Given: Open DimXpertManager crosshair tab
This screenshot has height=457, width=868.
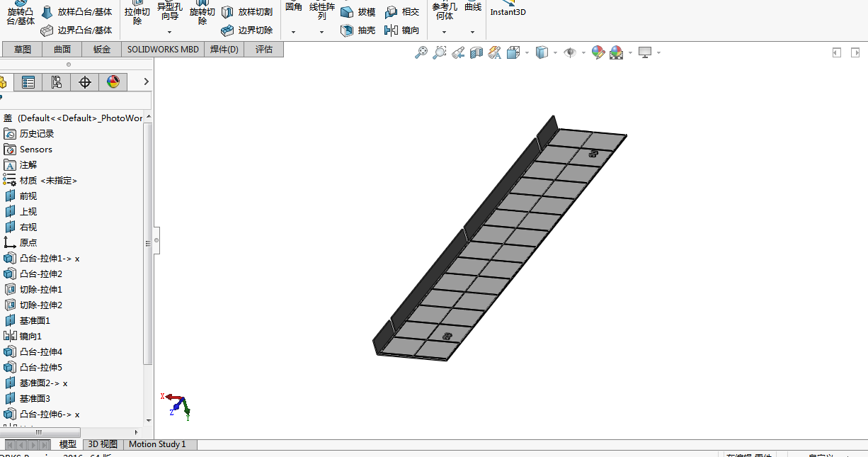Looking at the screenshot, I should (85, 82).
